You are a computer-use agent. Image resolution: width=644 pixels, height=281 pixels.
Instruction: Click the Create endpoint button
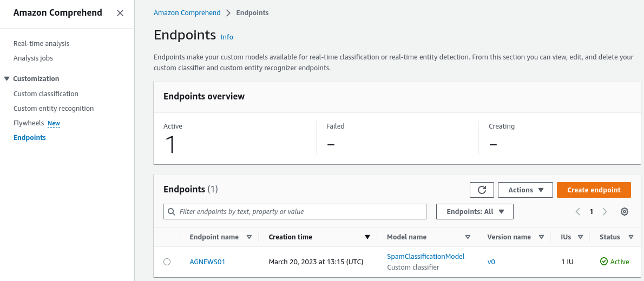[x=594, y=190]
